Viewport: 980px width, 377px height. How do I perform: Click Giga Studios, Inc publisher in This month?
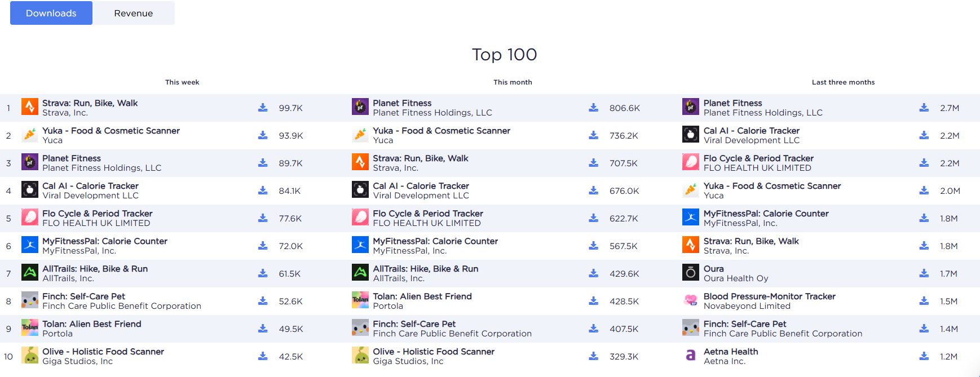(x=408, y=361)
